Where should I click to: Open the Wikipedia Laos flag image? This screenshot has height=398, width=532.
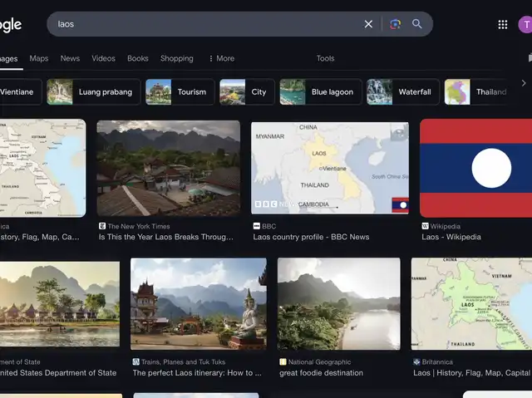[475, 168]
